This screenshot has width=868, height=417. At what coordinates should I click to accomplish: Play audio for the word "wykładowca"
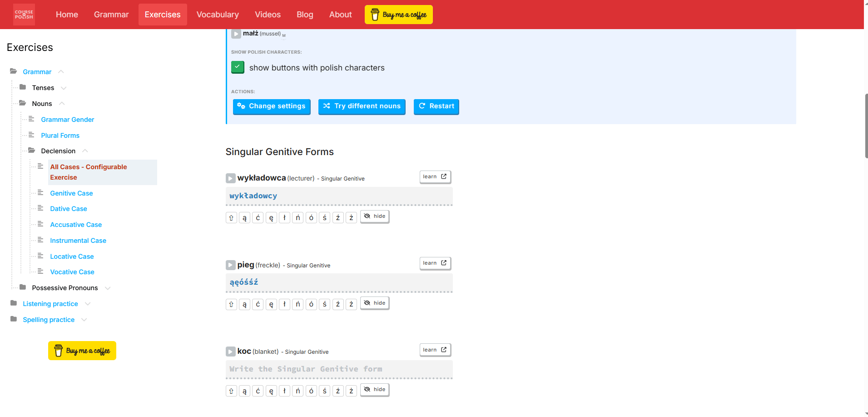(230, 178)
